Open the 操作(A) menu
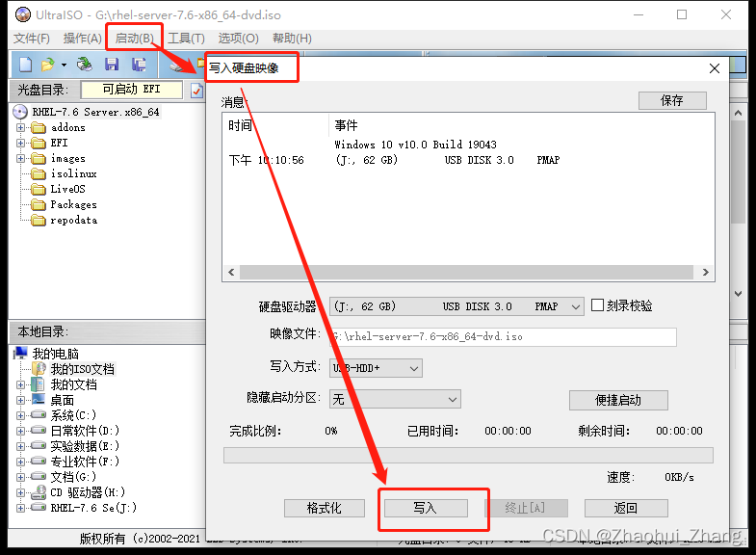Viewport: 756px width, 555px height. pyautogui.click(x=82, y=39)
